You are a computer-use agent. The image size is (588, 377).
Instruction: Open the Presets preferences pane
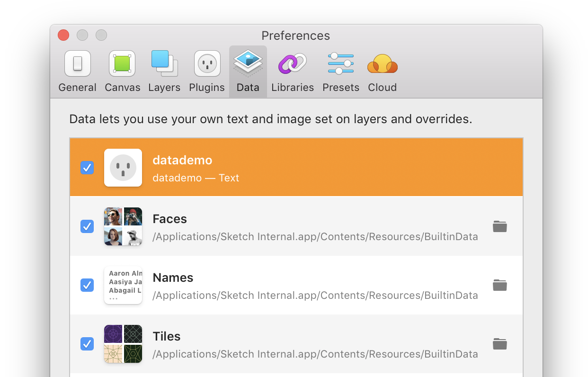coord(340,72)
